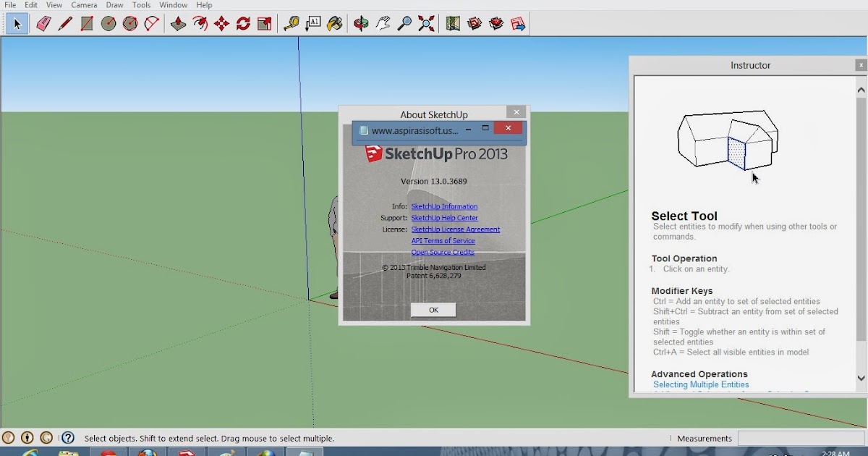This screenshot has width=868, height=456.
Task: Click the "Version 13.0.3689" text
Action: point(433,181)
